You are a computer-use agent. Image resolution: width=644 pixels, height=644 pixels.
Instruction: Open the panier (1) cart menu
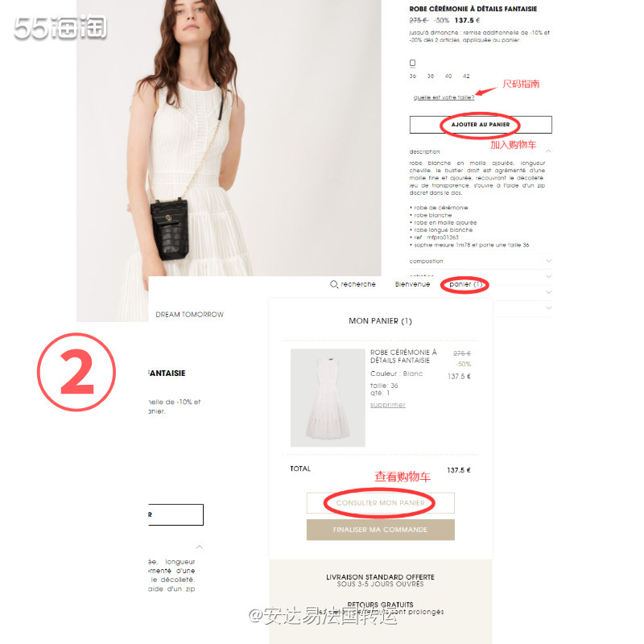coord(466,284)
